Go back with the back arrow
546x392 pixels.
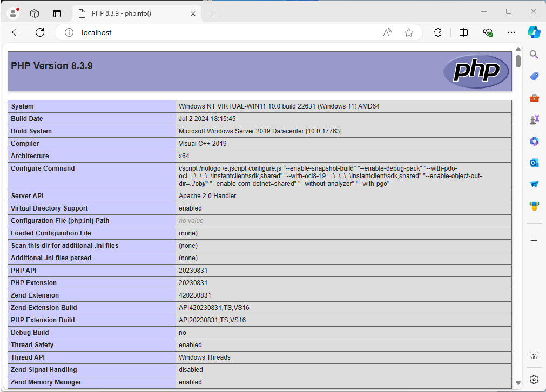[x=16, y=32]
